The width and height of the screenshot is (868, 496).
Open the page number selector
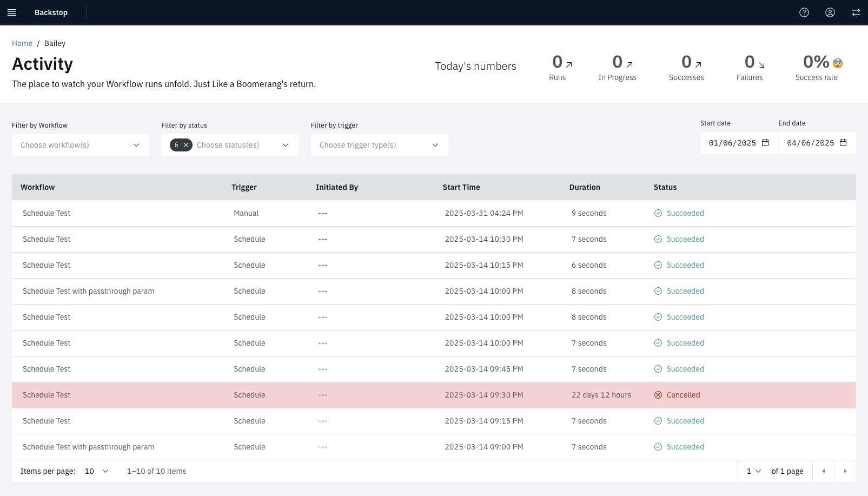(753, 471)
